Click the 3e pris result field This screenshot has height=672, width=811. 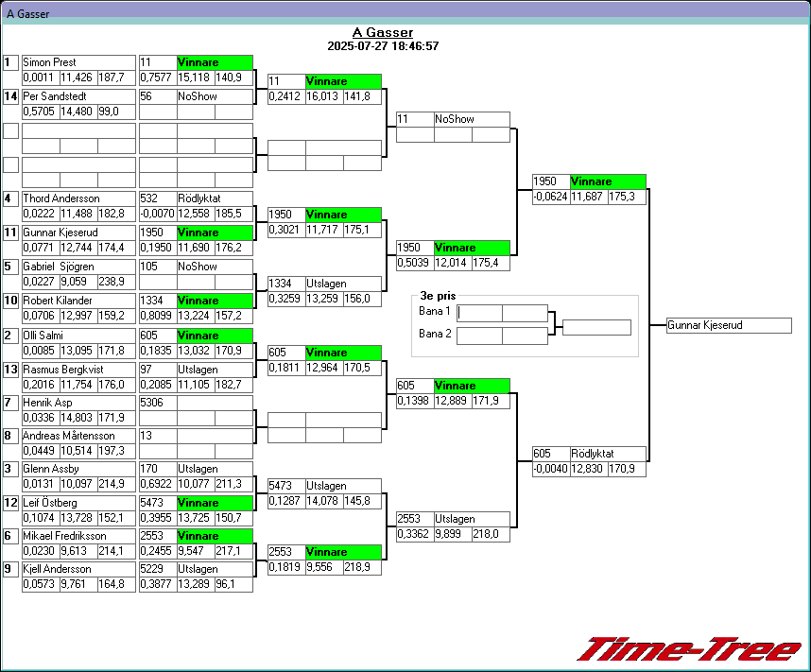click(x=595, y=328)
